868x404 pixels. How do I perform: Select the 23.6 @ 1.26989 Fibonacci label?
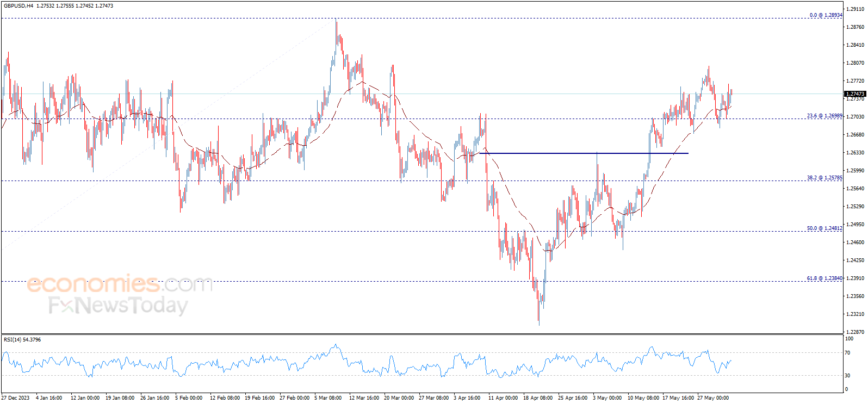coord(824,116)
